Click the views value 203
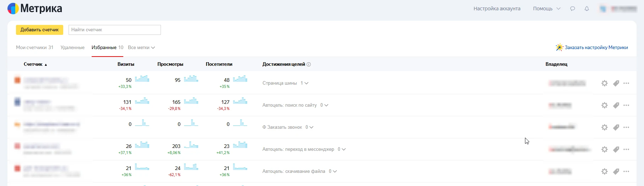The width and height of the screenshot is (644, 186). 176,146
